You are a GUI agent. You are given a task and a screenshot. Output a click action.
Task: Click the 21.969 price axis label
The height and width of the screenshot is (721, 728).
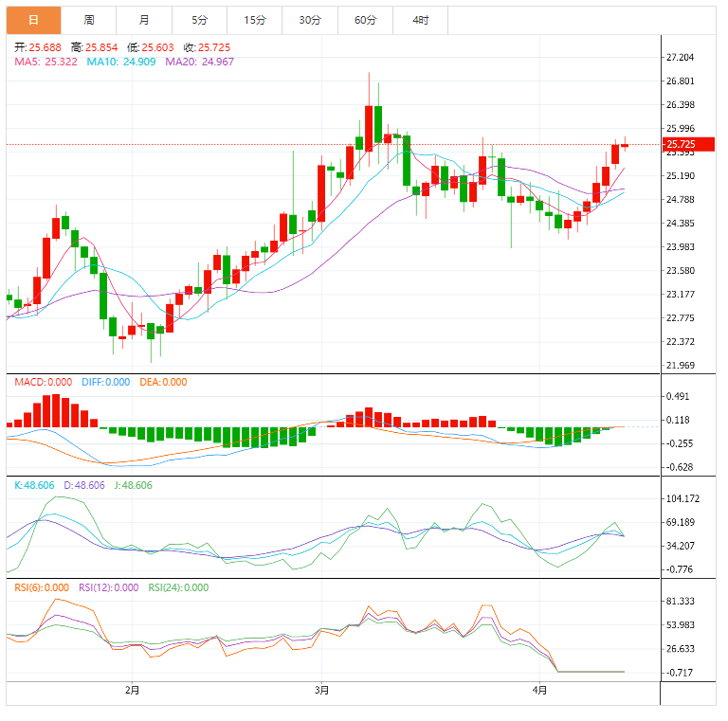point(681,366)
